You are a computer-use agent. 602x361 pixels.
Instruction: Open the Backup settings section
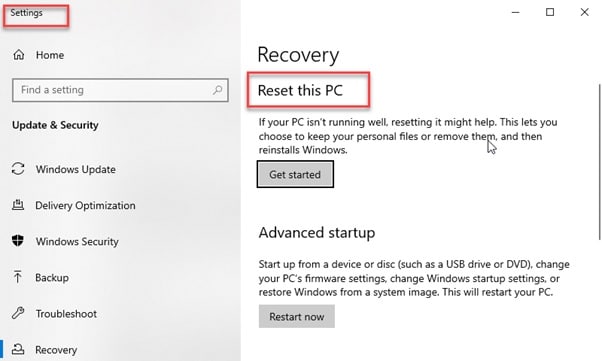point(52,278)
